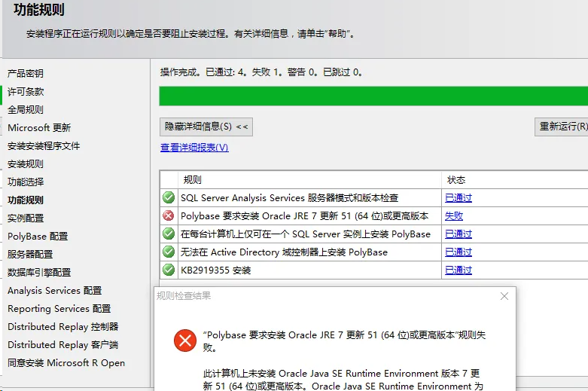Click the 重新运行 button
This screenshot has width=588, height=391.
click(562, 127)
